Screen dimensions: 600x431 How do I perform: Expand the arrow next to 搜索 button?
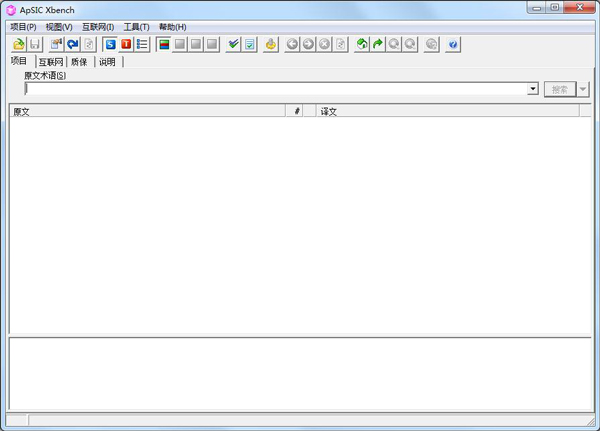point(583,90)
